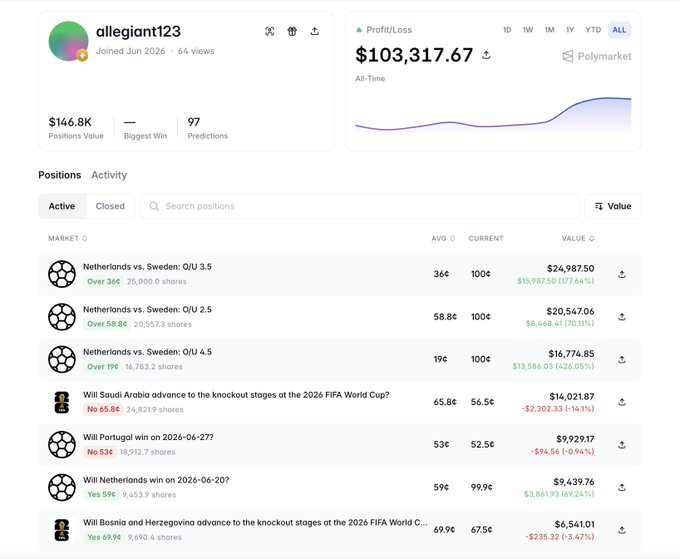Switch to the Activity tab
Image resolution: width=680 pixels, height=559 pixels.
(x=109, y=175)
